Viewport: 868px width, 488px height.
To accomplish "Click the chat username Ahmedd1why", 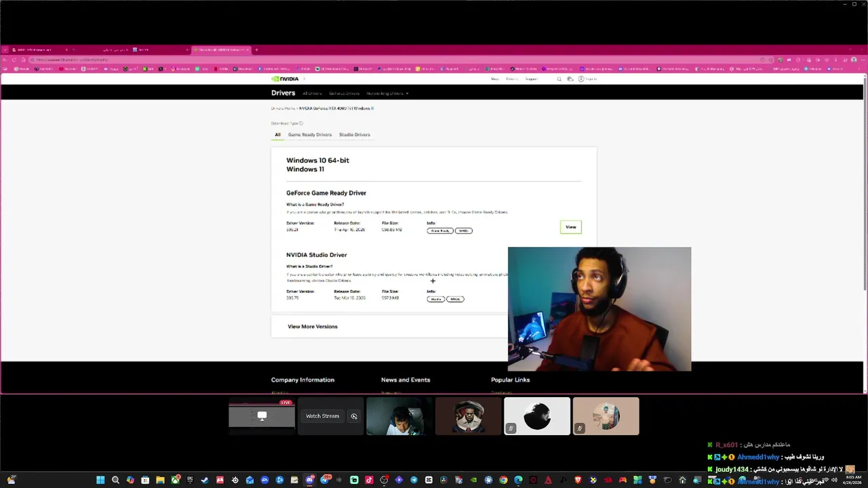I will click(x=758, y=457).
